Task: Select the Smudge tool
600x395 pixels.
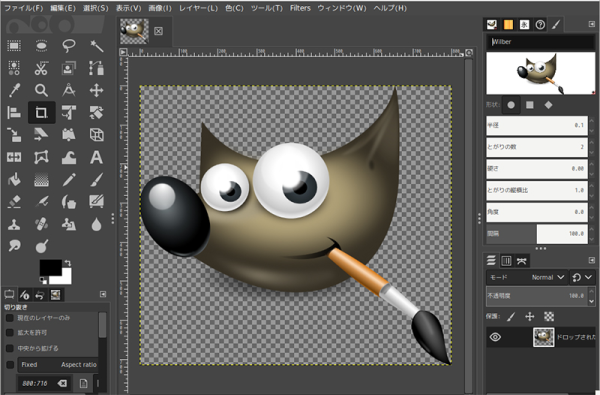Action: [x=14, y=246]
